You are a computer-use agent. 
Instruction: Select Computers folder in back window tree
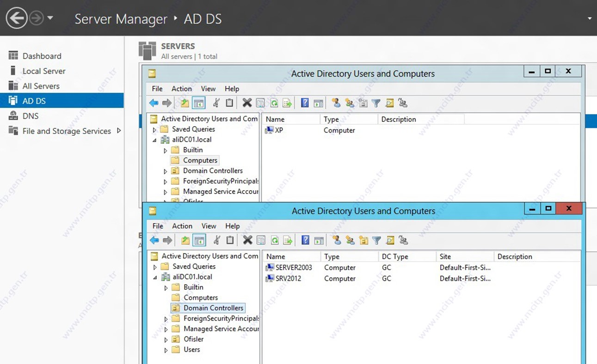[x=200, y=160]
